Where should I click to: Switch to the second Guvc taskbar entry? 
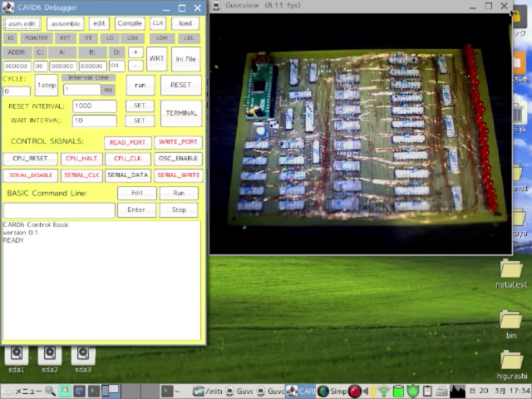click(x=270, y=392)
